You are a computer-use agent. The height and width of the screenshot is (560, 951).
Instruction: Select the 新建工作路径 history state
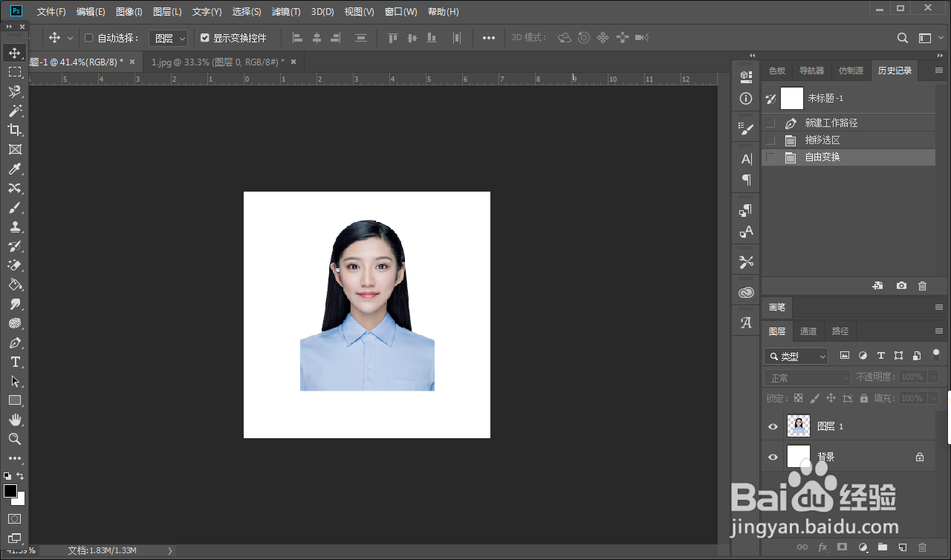tap(848, 123)
